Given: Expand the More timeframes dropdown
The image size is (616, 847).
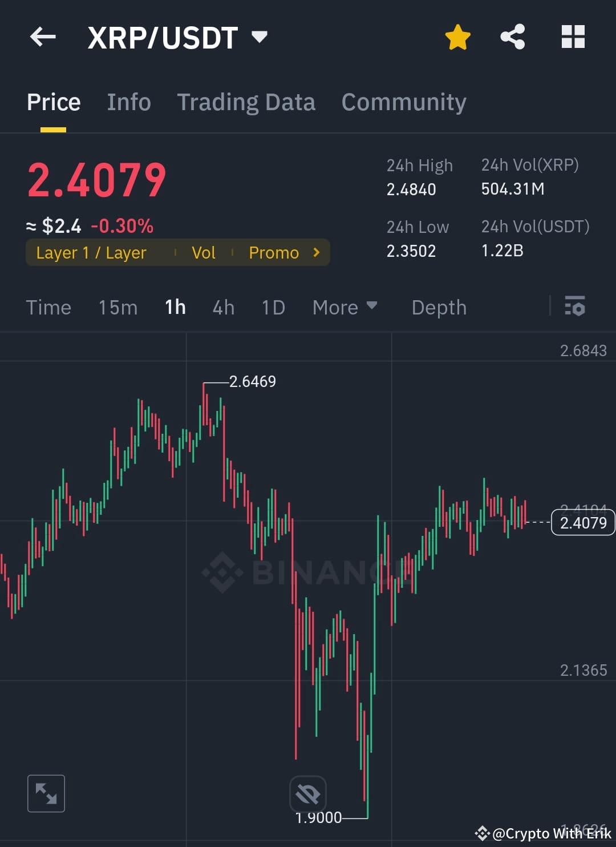Looking at the screenshot, I should coord(345,307).
